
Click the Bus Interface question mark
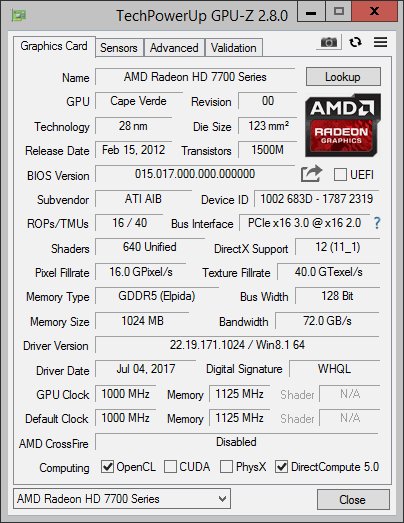pyautogui.click(x=377, y=222)
